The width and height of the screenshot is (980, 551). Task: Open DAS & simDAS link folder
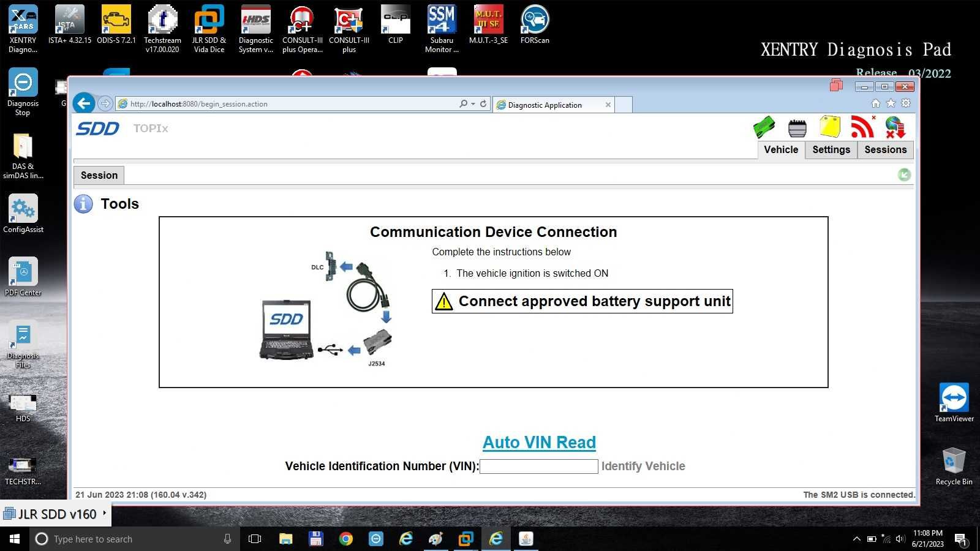coord(23,156)
